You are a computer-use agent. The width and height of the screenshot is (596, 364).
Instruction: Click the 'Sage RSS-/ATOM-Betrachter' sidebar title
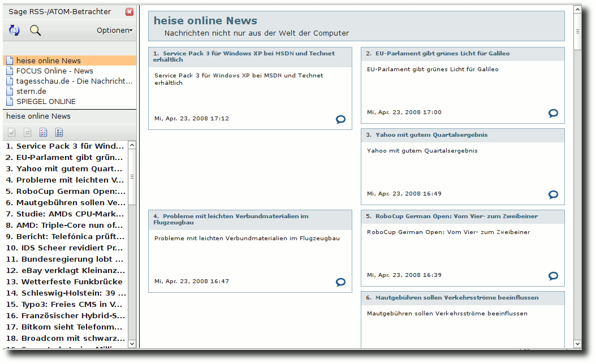60,12
